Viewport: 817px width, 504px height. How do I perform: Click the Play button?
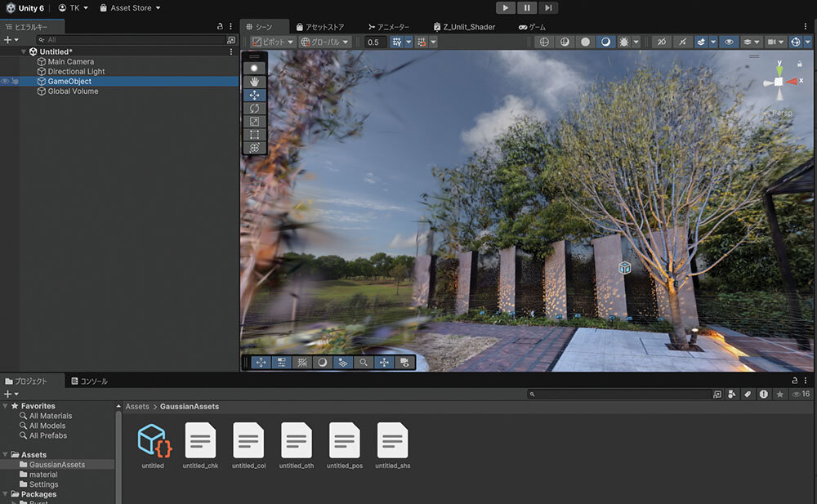tap(505, 7)
